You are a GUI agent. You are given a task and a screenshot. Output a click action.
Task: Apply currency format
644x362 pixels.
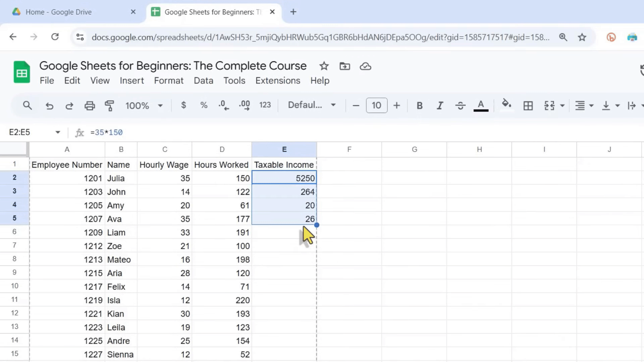coord(183,105)
